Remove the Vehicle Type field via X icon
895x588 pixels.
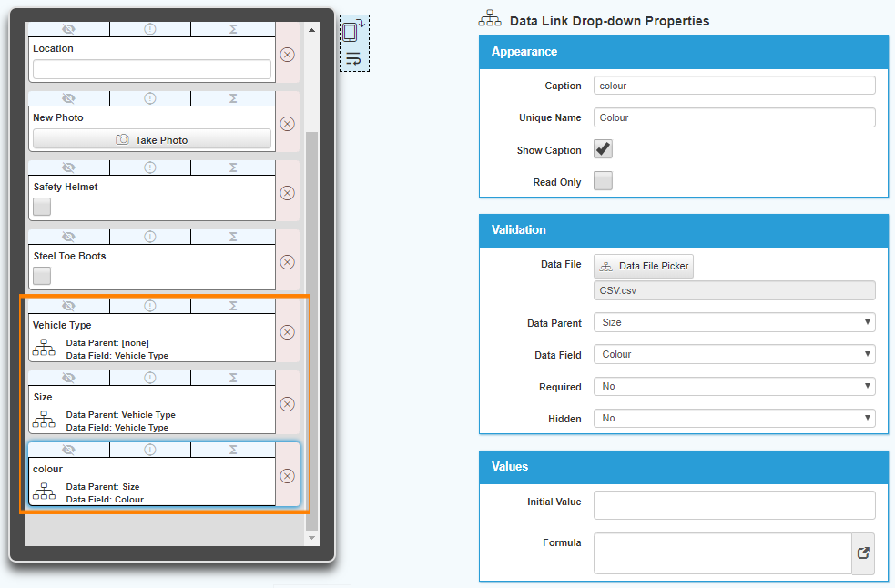tap(287, 332)
